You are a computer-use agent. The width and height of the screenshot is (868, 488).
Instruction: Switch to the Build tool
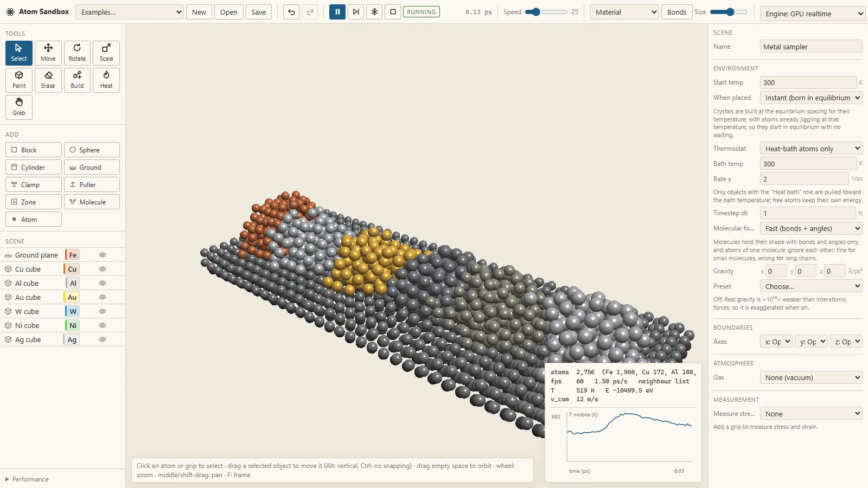[x=77, y=80]
